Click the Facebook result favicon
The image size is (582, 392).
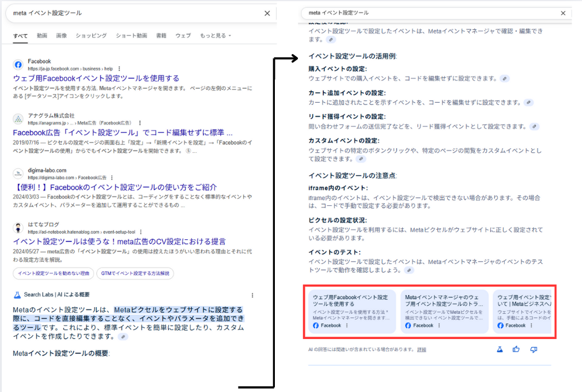pos(18,65)
